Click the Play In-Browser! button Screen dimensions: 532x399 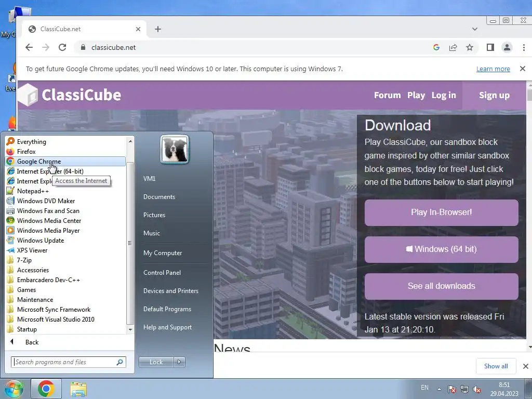[442, 212]
